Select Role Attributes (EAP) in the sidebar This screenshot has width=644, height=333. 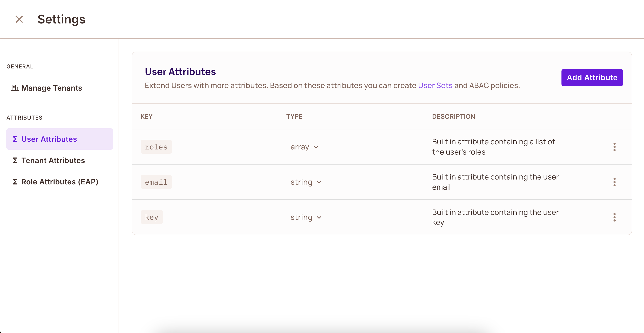[x=59, y=182]
